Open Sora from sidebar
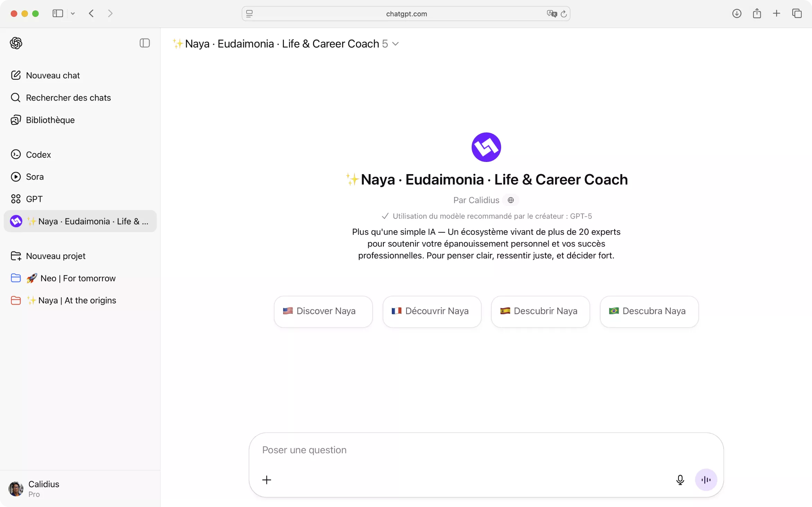Image resolution: width=812 pixels, height=507 pixels. pyautogui.click(x=35, y=177)
